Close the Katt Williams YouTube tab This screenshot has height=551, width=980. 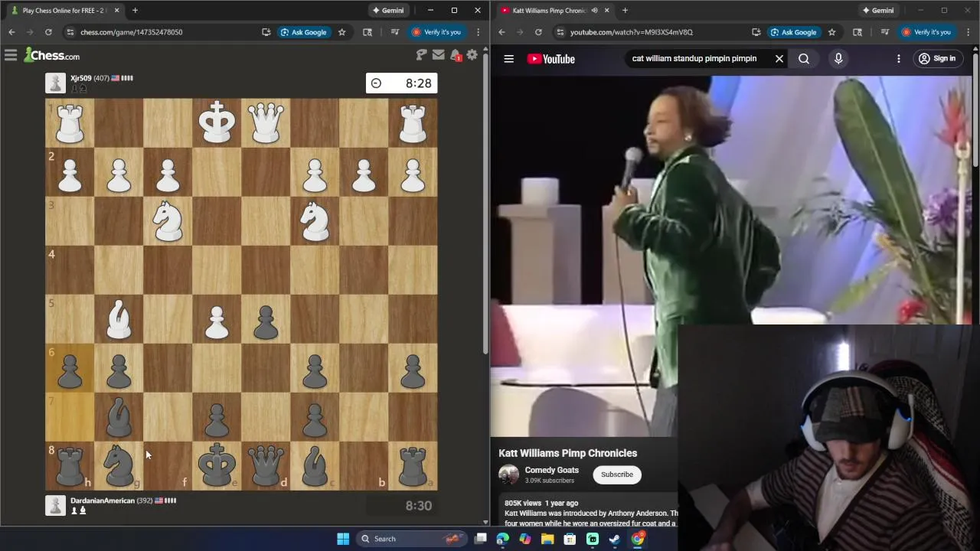point(606,11)
